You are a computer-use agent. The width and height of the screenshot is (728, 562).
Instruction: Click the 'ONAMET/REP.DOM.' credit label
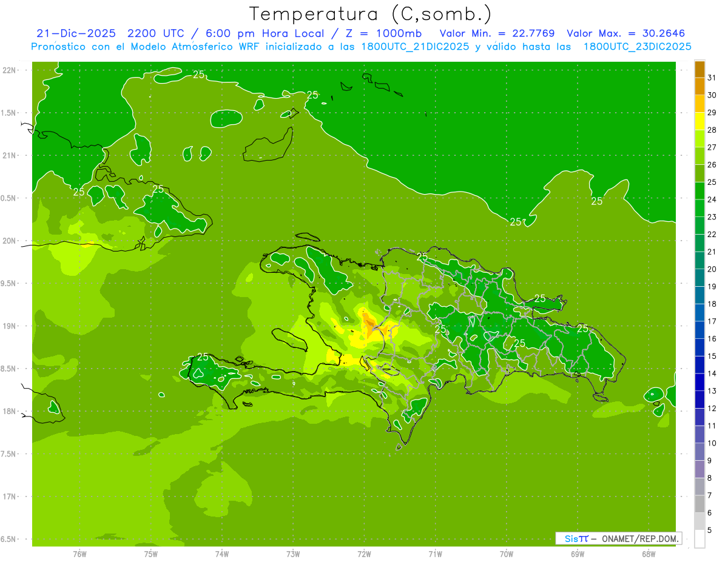(x=640, y=538)
